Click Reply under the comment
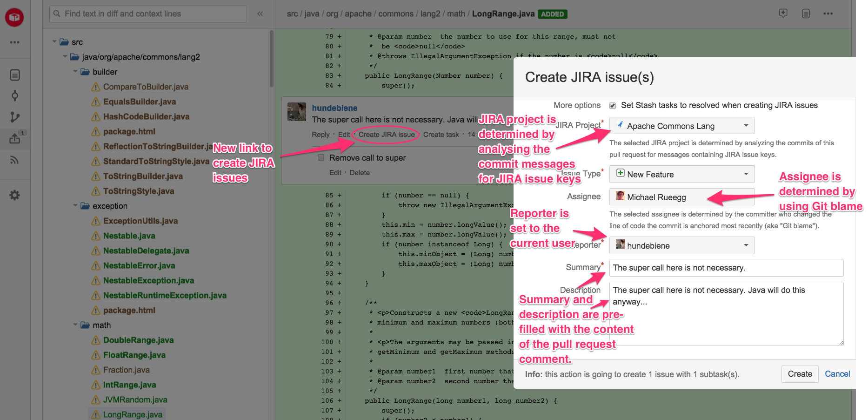868x420 pixels. click(320, 135)
